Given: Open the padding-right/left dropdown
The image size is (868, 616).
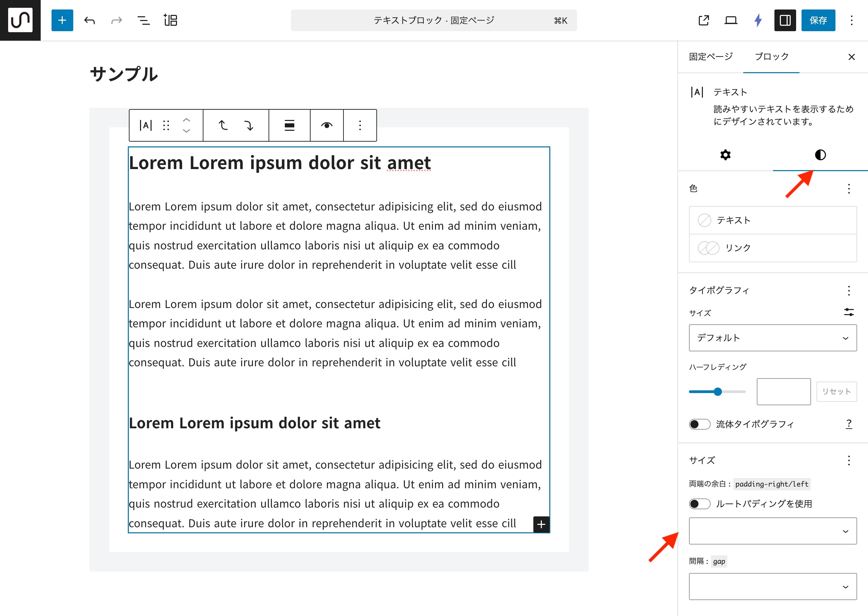Looking at the screenshot, I should 772,531.
